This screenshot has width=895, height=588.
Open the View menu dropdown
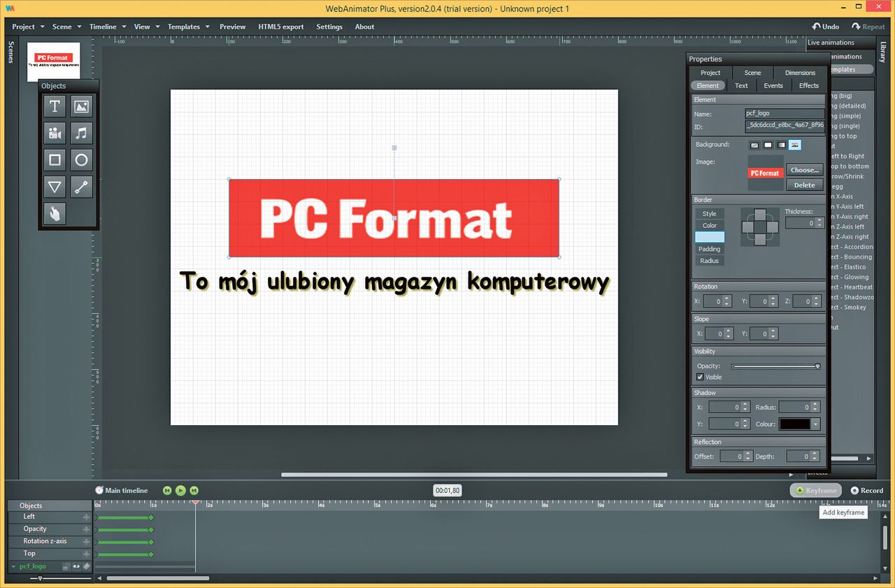(x=147, y=27)
